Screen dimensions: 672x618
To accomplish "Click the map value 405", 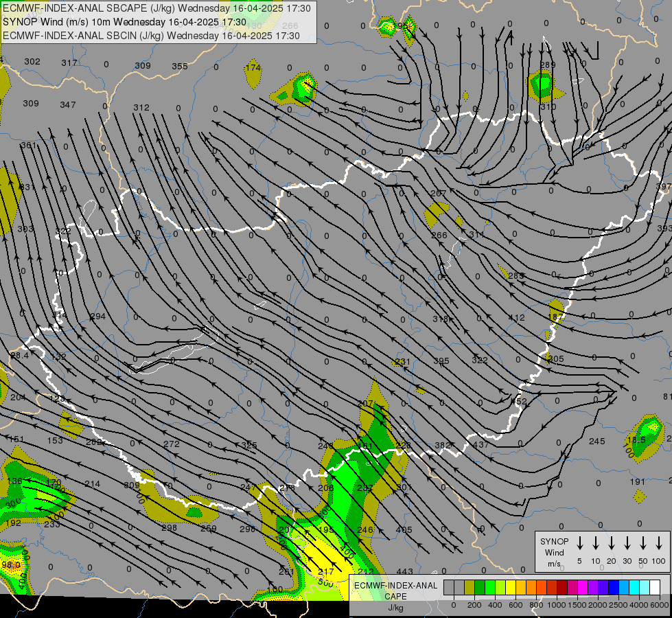I will (404, 529).
